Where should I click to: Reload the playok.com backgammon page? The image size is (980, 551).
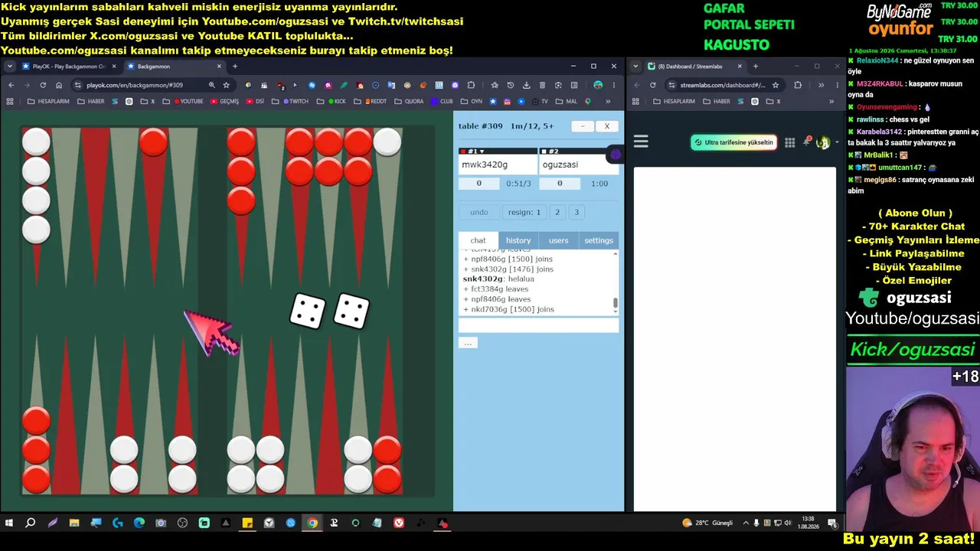pos(43,85)
